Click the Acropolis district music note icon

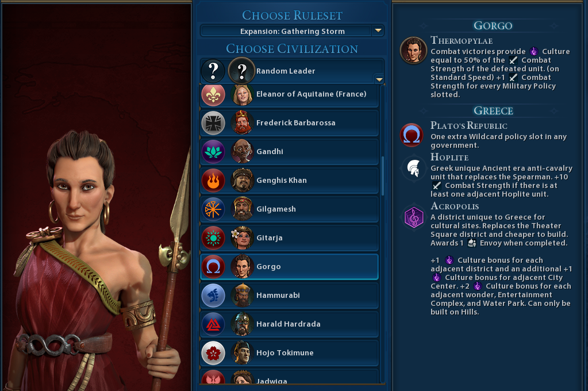click(x=414, y=217)
